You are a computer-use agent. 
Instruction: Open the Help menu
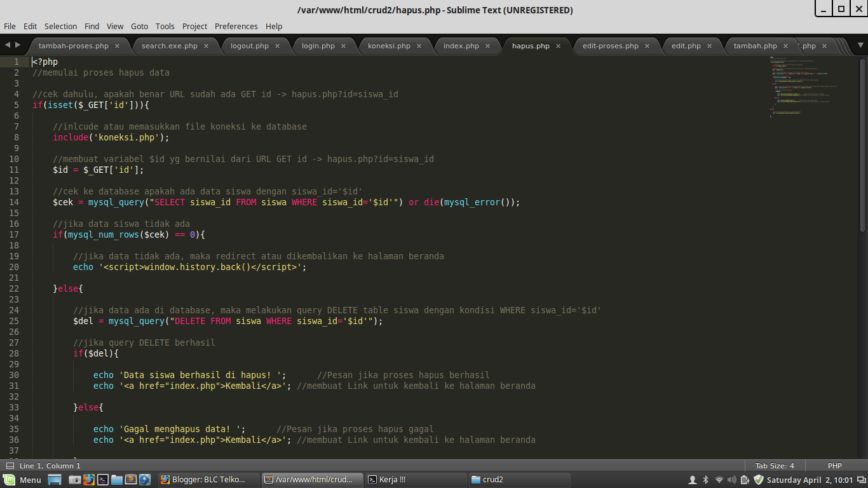pos(274,26)
